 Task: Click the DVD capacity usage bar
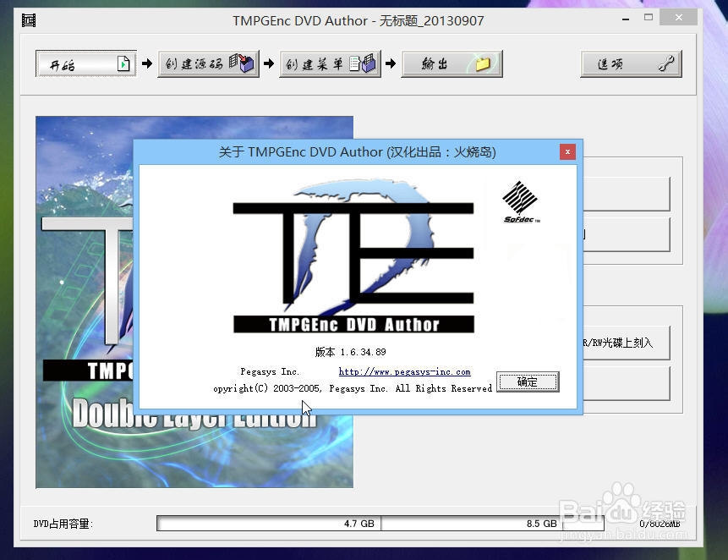tap(380, 524)
